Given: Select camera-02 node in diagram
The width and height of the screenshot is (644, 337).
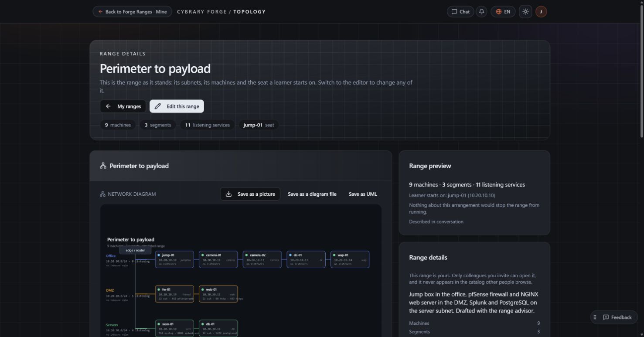Looking at the screenshot, I should (x=262, y=259).
